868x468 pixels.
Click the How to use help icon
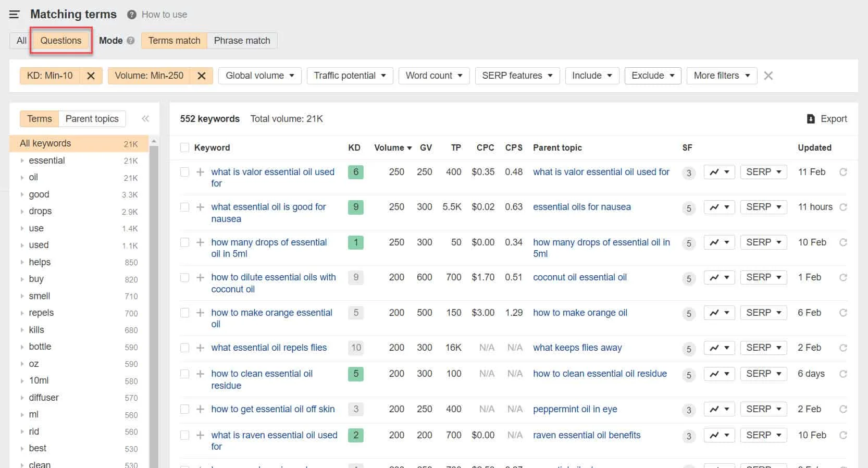[x=132, y=15]
